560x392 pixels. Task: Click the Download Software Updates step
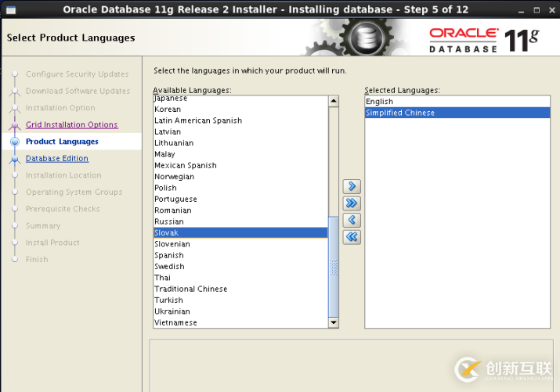click(78, 91)
